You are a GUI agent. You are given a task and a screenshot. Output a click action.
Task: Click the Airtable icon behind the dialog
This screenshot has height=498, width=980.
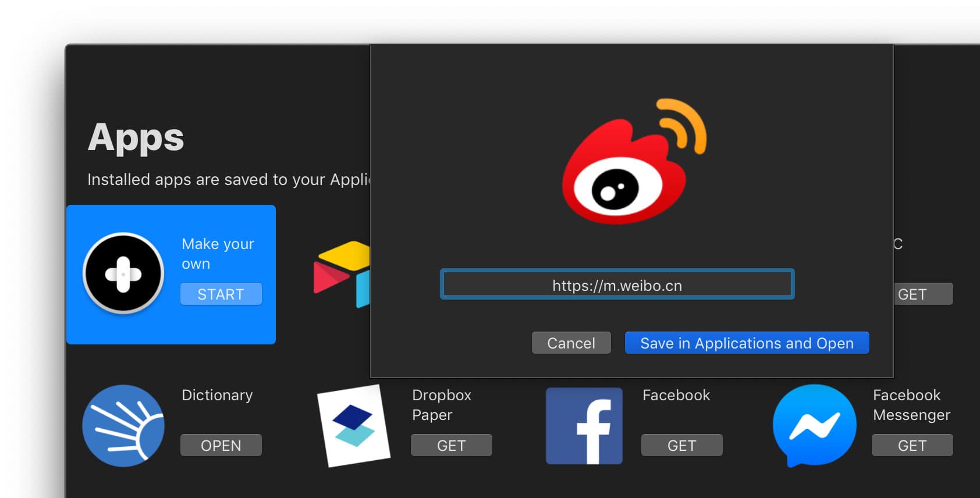tap(342, 273)
